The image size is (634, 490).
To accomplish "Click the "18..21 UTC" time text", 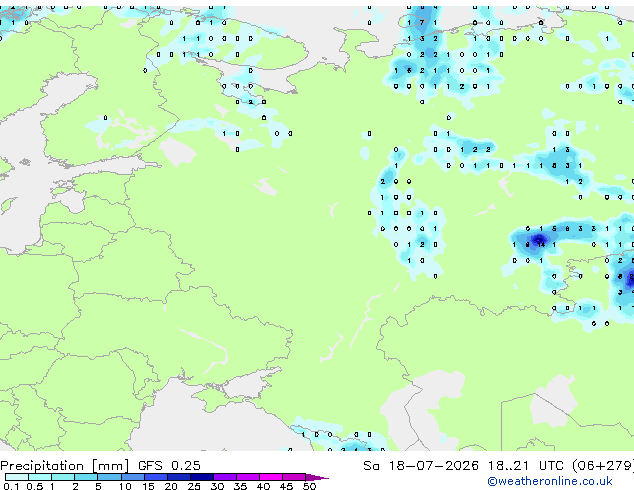I will tap(526, 466).
